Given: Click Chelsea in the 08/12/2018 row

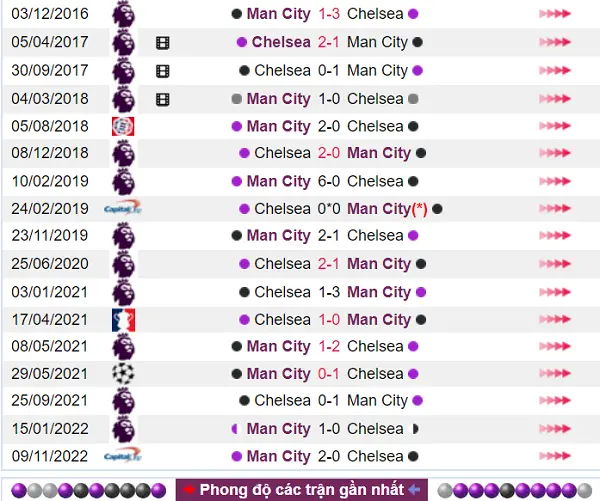Looking at the screenshot, I should (x=282, y=153).
